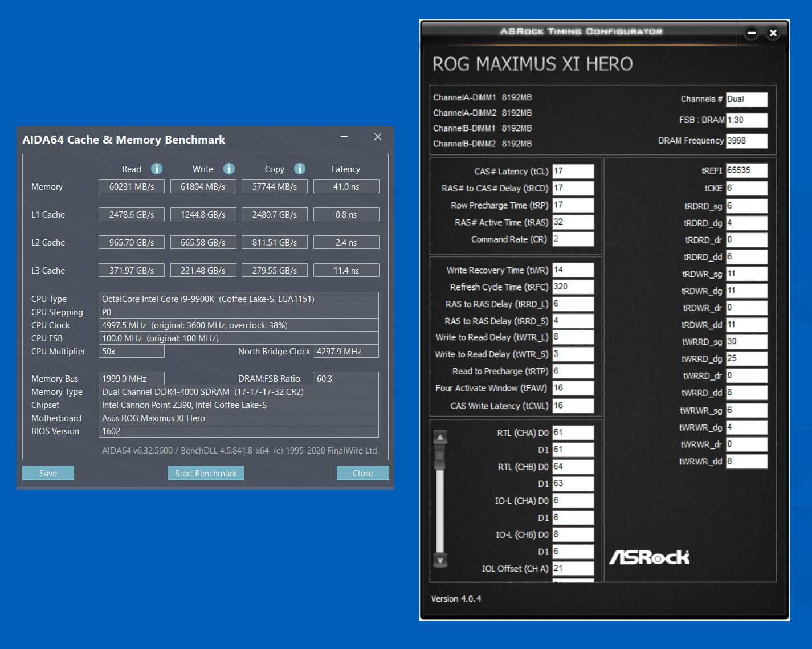Viewport: 812px width, 649px height.
Task: Click the scroll up arrow in RTL panel
Action: [440, 437]
